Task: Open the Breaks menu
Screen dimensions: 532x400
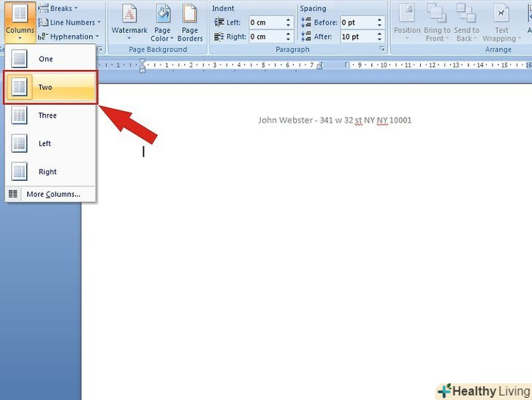Action: (58, 8)
